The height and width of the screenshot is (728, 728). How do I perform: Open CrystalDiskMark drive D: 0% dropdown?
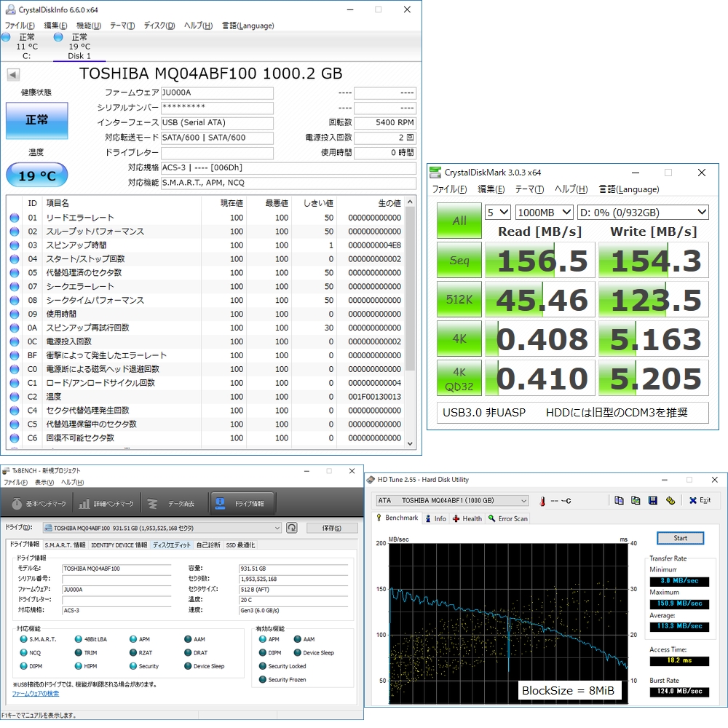pyautogui.click(x=643, y=213)
